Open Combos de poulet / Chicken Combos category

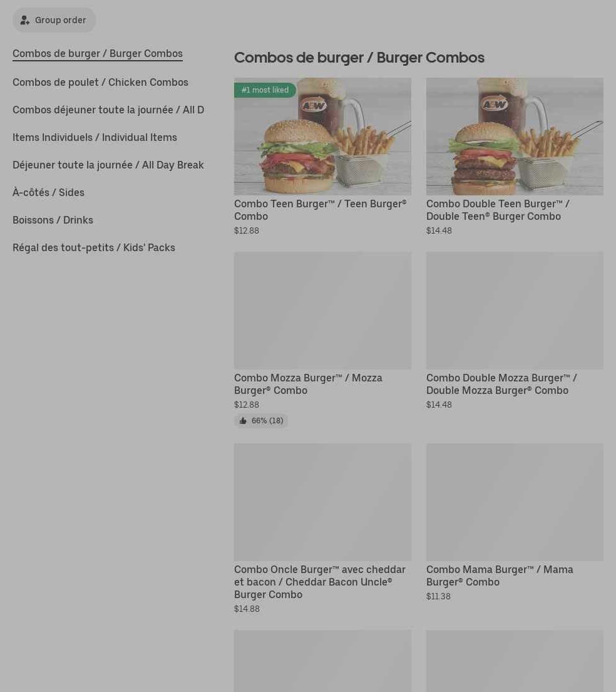pyautogui.click(x=100, y=83)
